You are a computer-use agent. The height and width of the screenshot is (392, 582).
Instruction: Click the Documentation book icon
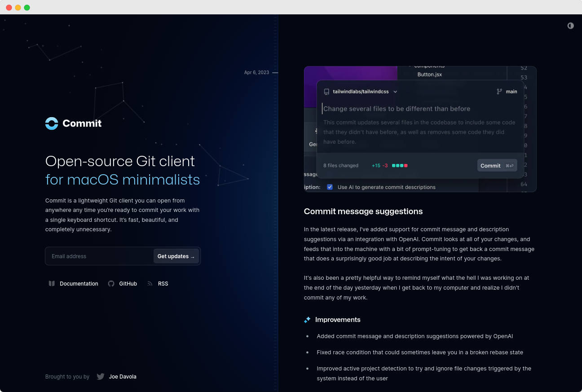click(x=52, y=284)
